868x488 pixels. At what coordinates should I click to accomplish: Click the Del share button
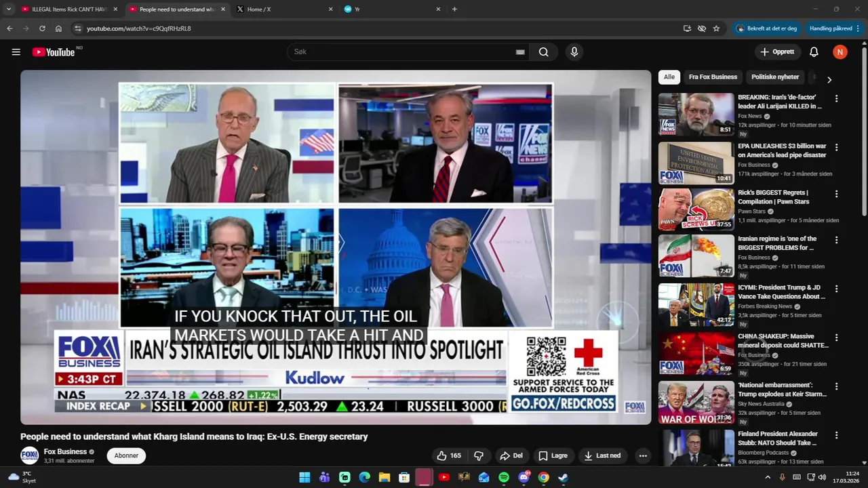pos(511,455)
